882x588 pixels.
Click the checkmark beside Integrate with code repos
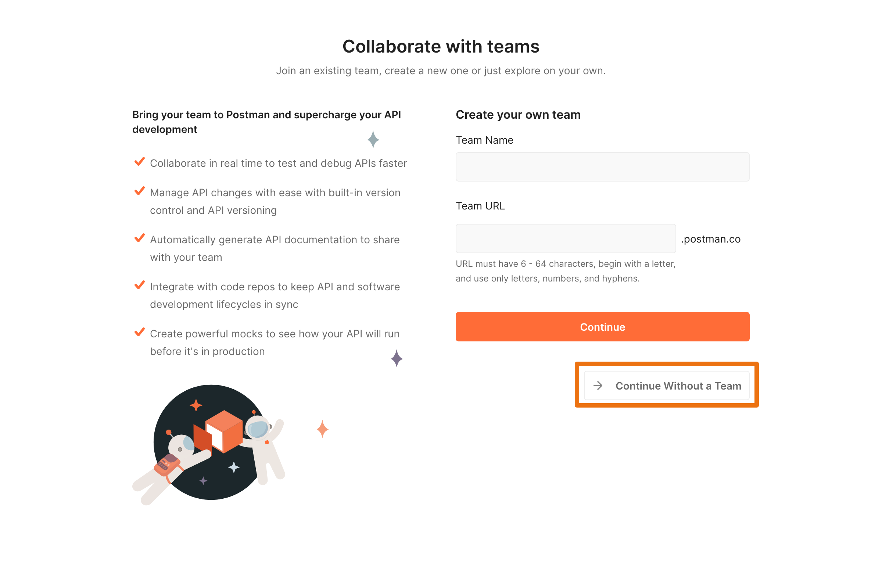click(140, 285)
